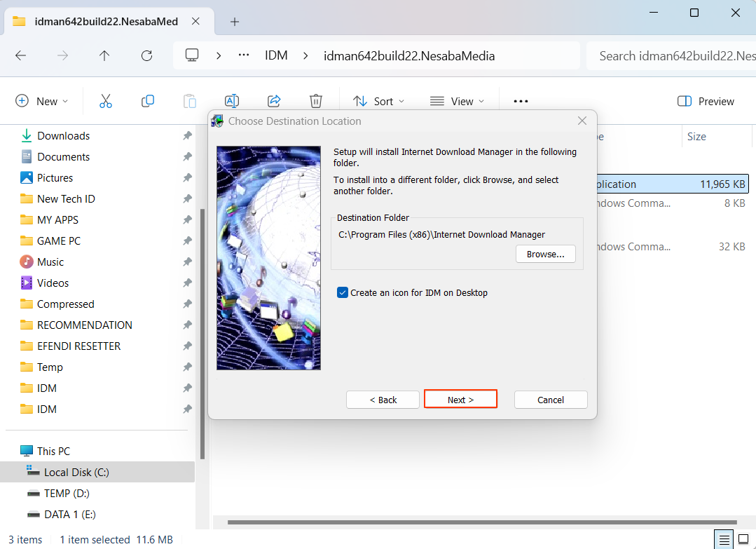The width and height of the screenshot is (756, 549).
Task: Open the View dropdown menu
Action: pyautogui.click(x=457, y=101)
